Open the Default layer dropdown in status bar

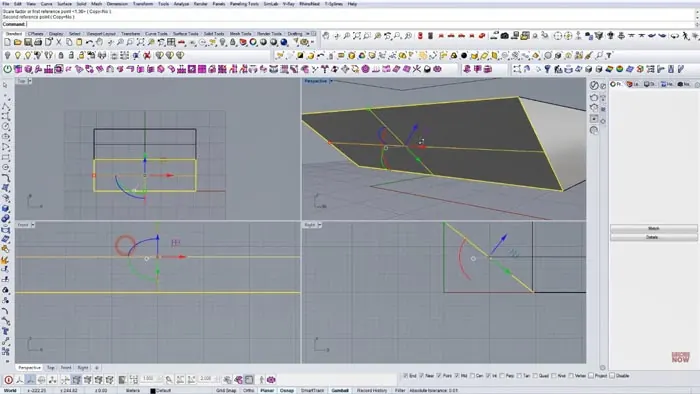[163, 390]
